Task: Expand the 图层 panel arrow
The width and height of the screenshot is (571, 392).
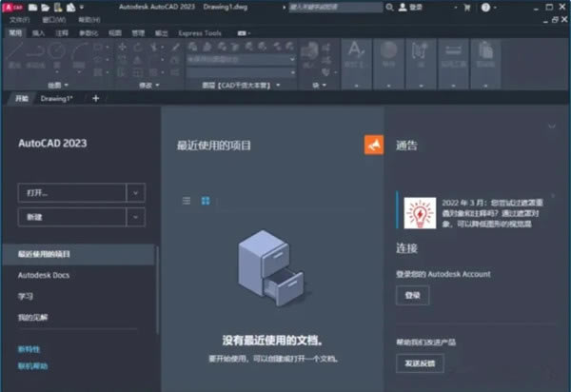Action: (x=278, y=86)
